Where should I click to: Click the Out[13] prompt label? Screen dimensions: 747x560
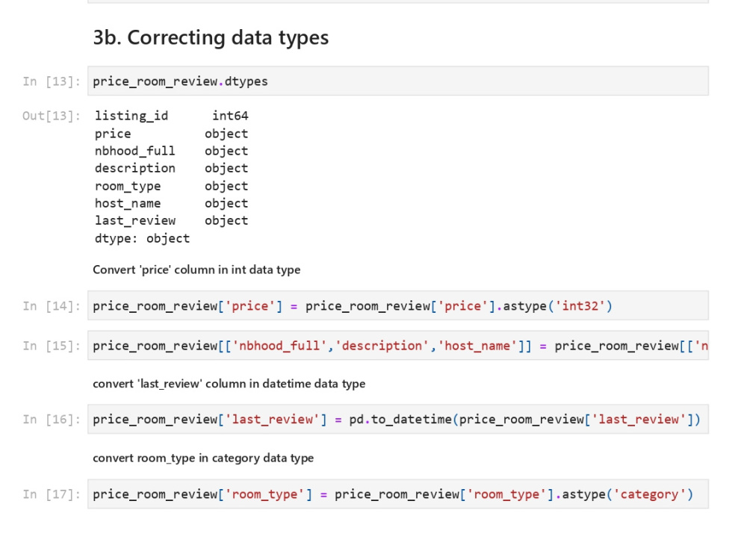52,116
